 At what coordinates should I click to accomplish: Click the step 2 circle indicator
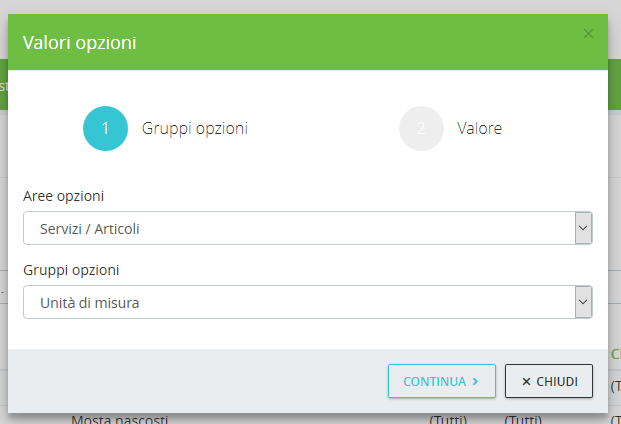click(421, 128)
